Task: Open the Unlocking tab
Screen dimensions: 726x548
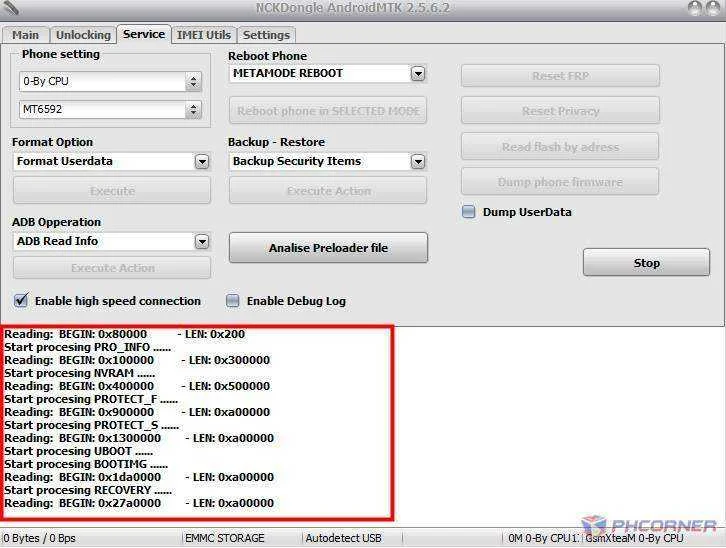Action: tap(83, 35)
